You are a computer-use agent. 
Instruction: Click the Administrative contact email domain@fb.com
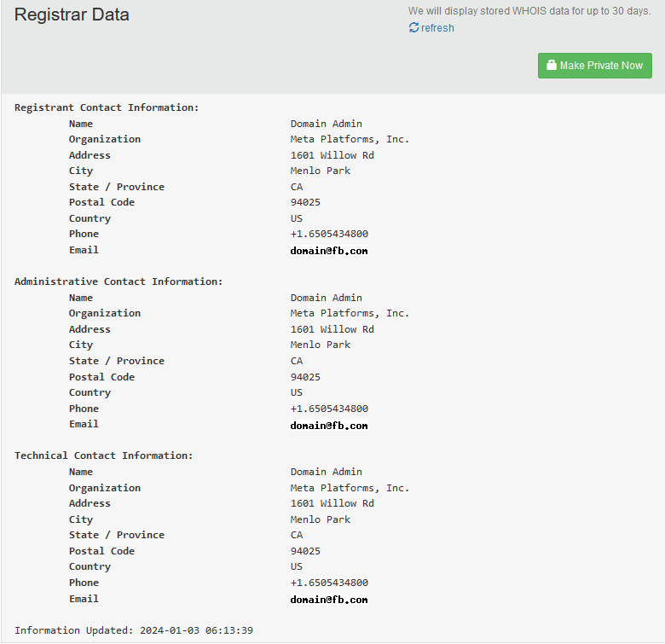coord(329,426)
